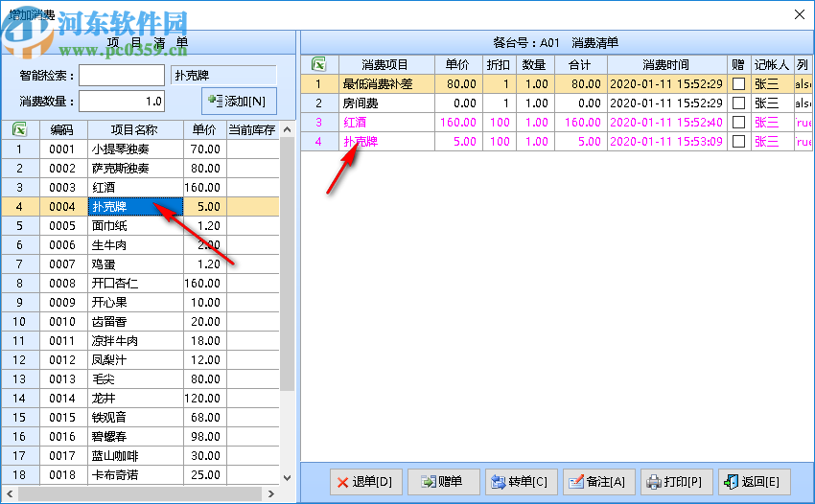This screenshot has height=504, width=815.
Task: Click the 退单[D] cancel order button
Action: tap(365, 482)
